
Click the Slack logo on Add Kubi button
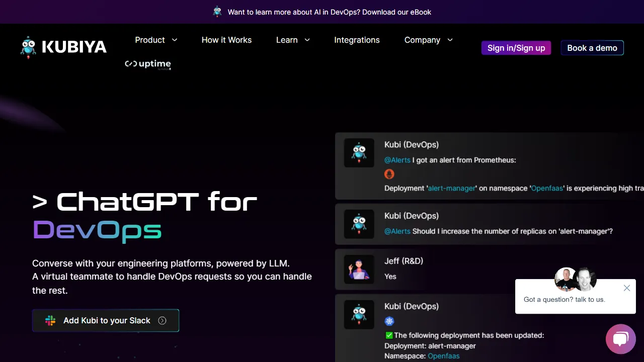click(x=50, y=321)
